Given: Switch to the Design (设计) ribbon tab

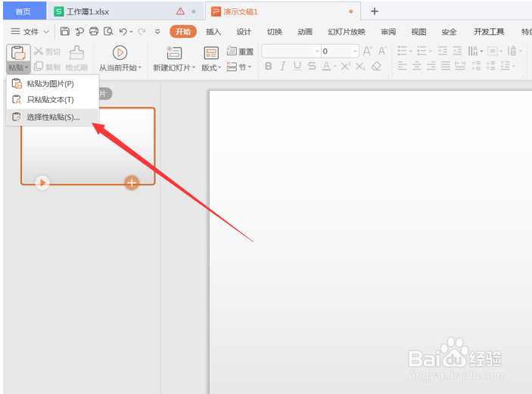Looking at the screenshot, I should click(x=244, y=32).
